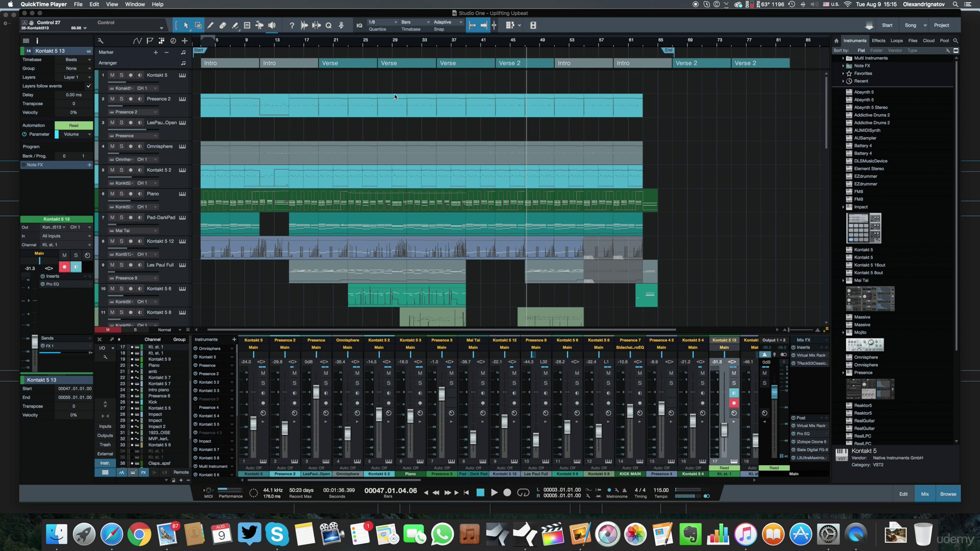Click the Kontakt 5 13 channel fader
This screenshot has width=980, height=551.
724,430
